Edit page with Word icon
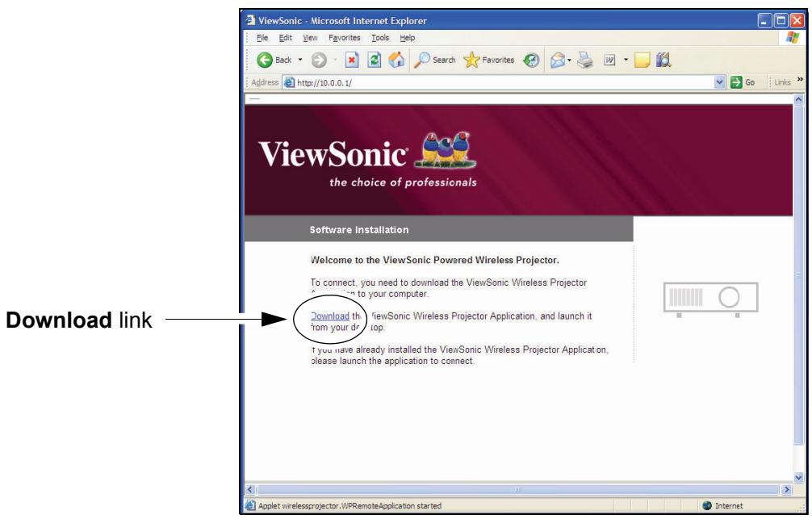Viewport: 812px width, 519px height. [x=609, y=60]
